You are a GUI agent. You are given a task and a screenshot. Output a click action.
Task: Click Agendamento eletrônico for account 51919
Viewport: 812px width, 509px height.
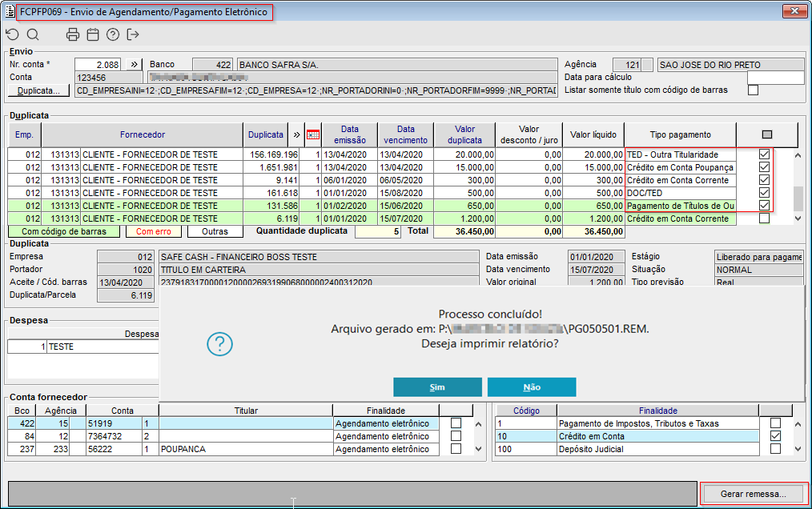coord(386,423)
